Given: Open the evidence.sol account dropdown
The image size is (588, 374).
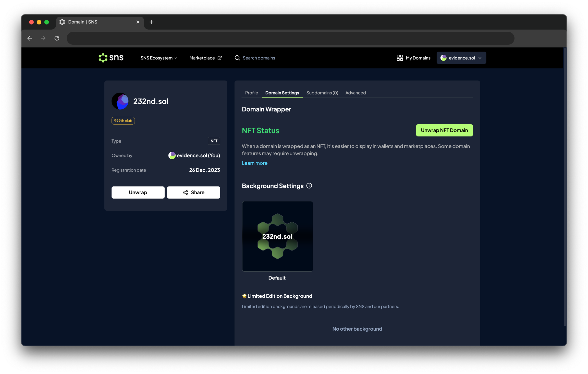Looking at the screenshot, I should tap(461, 58).
